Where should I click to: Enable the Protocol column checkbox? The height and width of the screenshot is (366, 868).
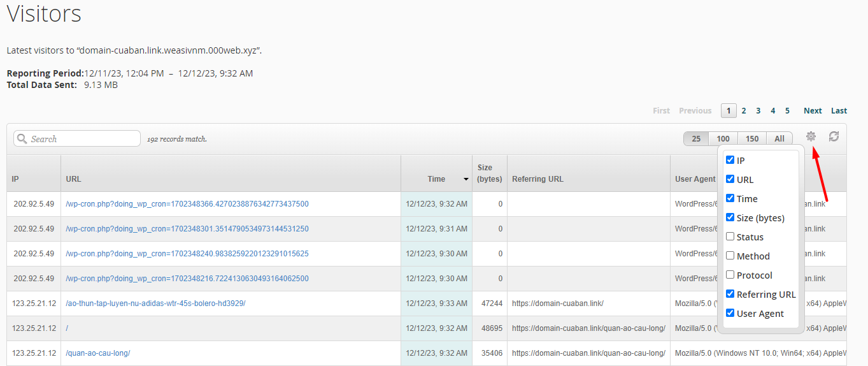(730, 275)
